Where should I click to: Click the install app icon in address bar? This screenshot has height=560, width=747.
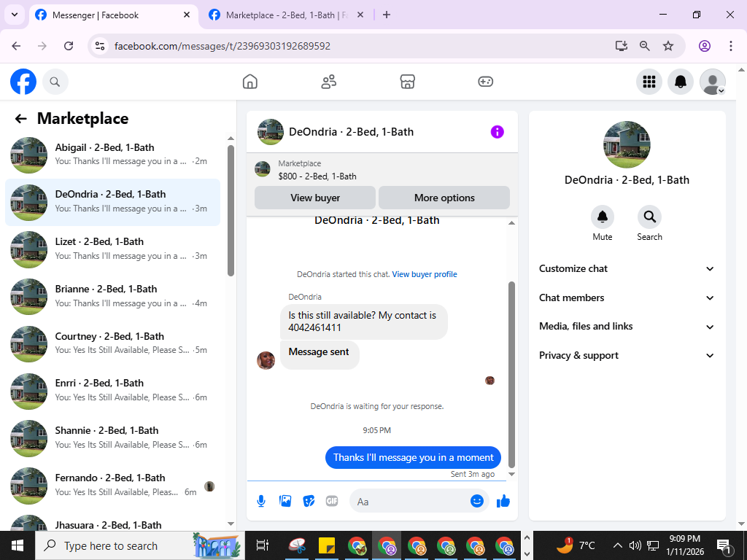pos(622,46)
